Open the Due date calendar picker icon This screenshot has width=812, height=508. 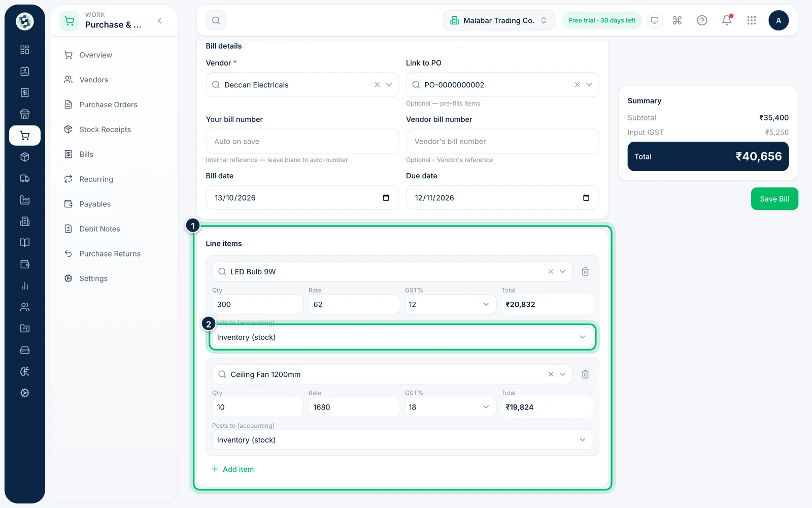pyautogui.click(x=586, y=198)
